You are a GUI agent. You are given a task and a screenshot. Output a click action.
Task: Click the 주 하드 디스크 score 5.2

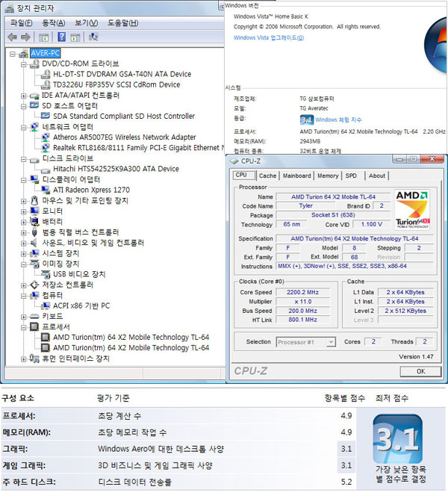tap(346, 482)
